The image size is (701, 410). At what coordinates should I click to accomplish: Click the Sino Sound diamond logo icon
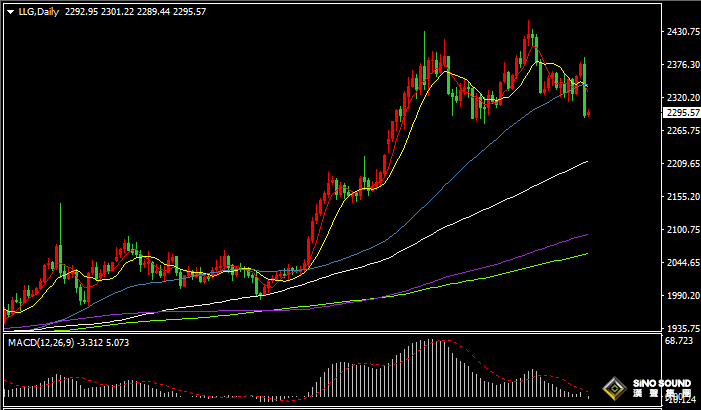click(615, 389)
